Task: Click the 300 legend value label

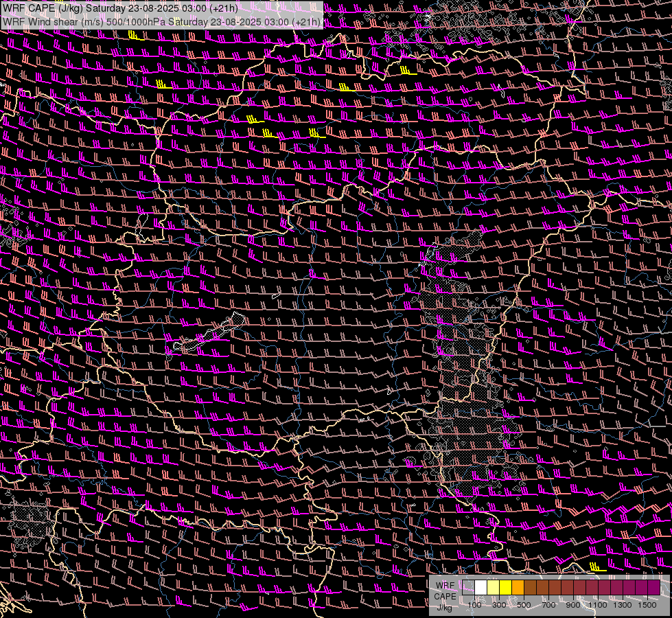Action: point(499,605)
